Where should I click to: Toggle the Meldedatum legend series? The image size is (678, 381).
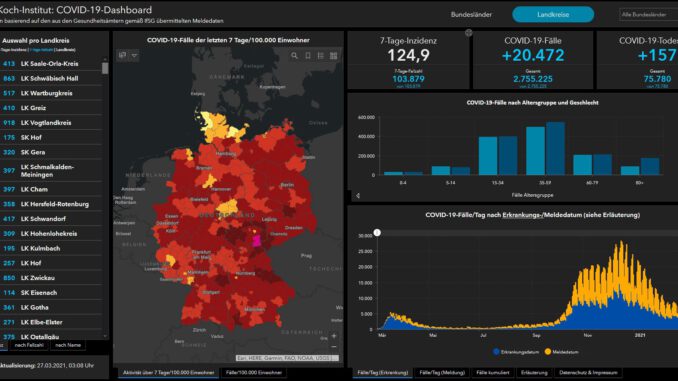[x=562, y=352]
